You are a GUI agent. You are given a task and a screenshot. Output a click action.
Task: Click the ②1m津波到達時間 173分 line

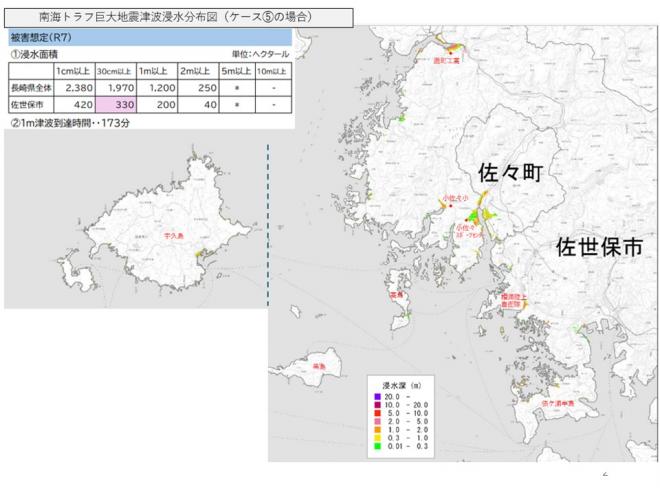[70, 123]
